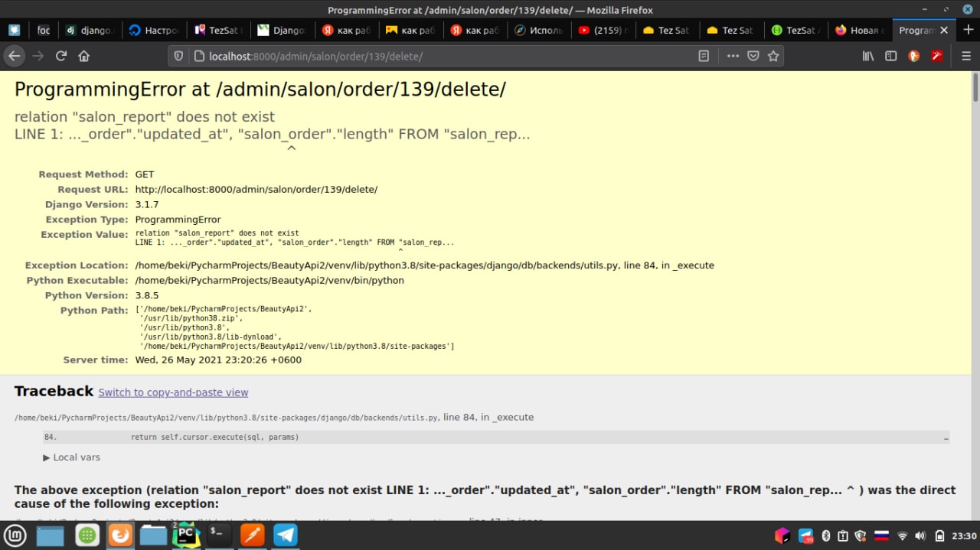
Task: Click the Exception Location path text
Action: click(x=424, y=265)
